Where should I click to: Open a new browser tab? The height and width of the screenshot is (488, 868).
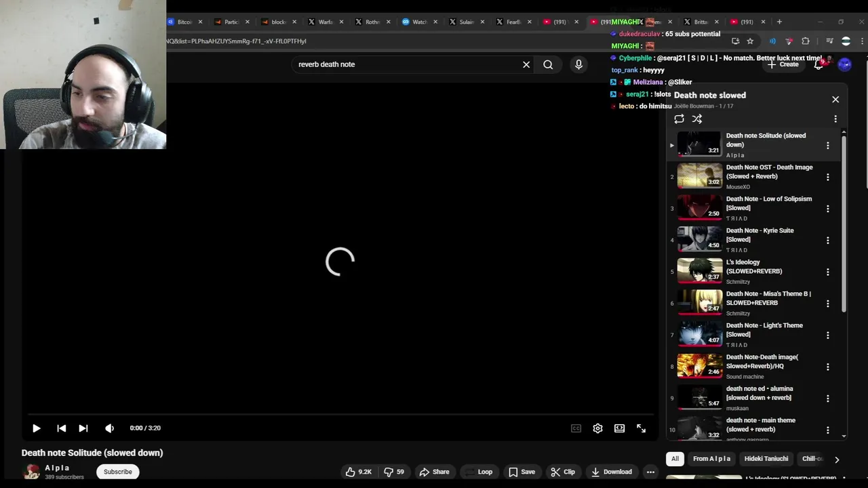point(779,22)
